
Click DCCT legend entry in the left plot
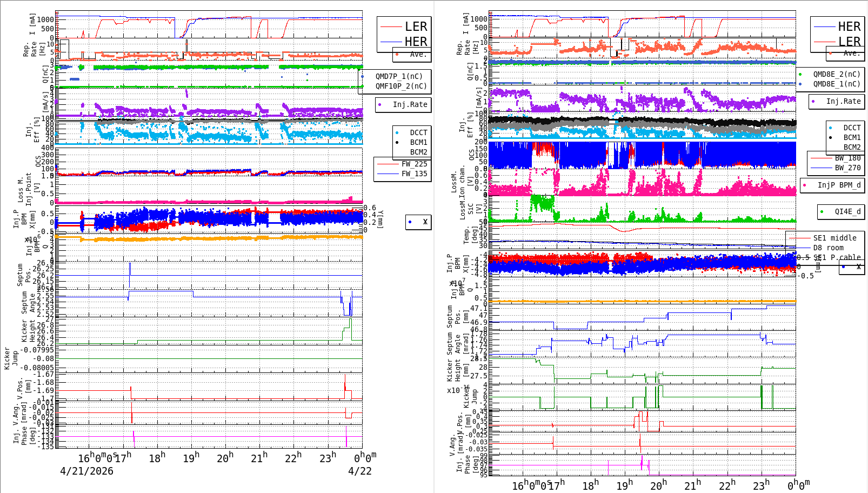[418, 132]
